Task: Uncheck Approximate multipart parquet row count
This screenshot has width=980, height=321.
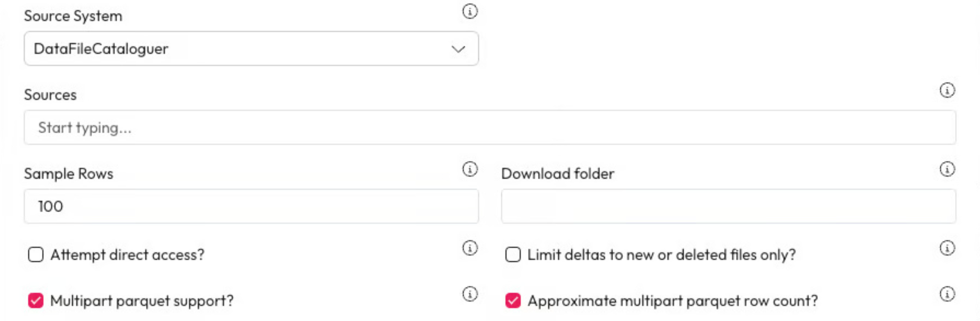Action: (x=513, y=301)
